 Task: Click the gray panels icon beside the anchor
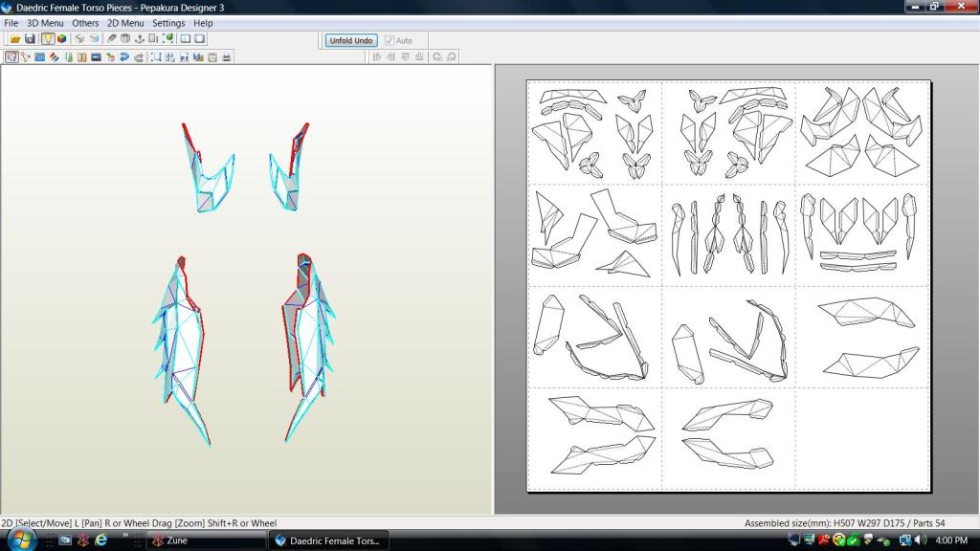pyautogui.click(x=153, y=38)
